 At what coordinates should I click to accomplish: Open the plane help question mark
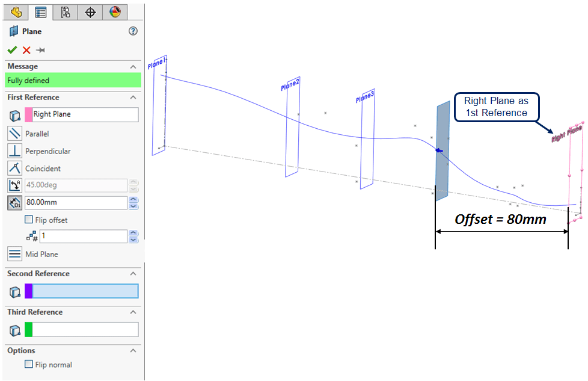click(x=133, y=31)
